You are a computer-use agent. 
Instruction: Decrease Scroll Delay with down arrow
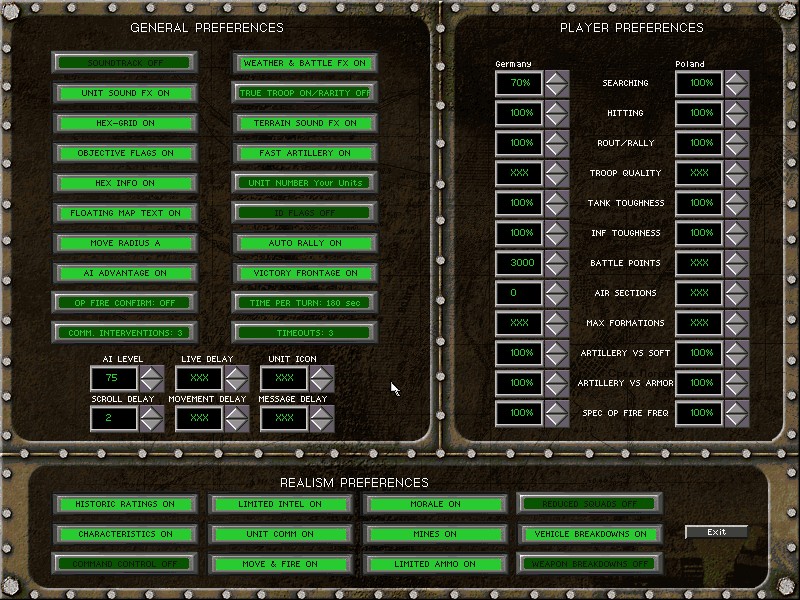[x=152, y=424]
